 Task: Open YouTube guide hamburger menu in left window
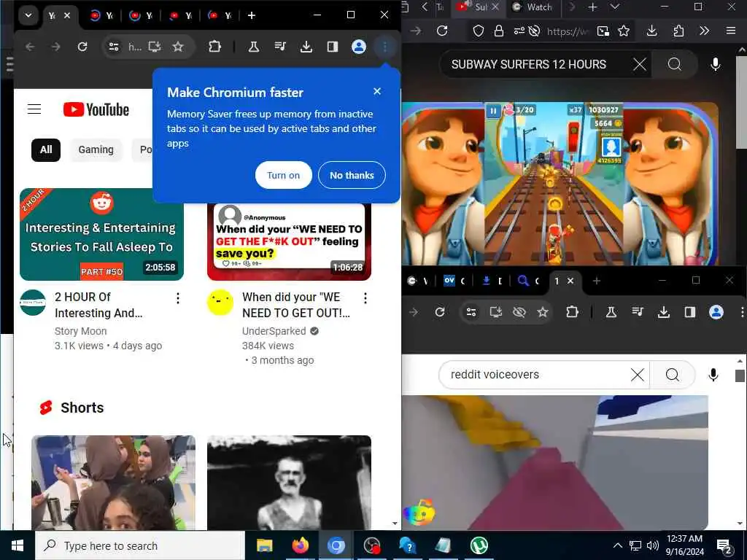(34, 109)
